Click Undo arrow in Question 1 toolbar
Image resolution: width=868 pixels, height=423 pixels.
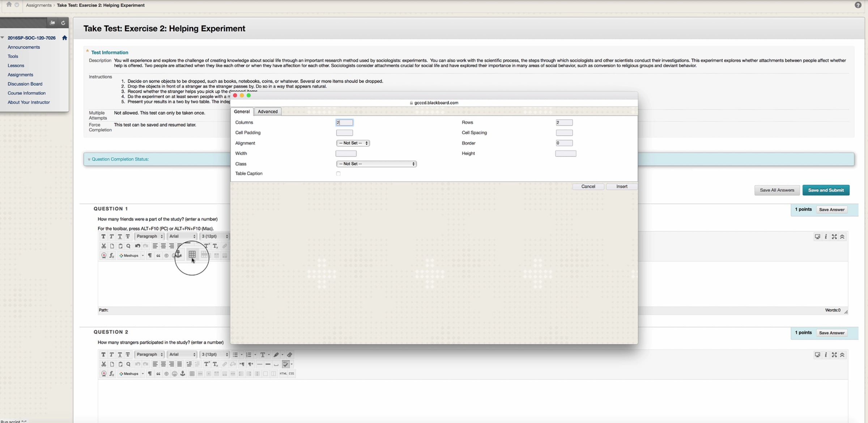click(137, 246)
